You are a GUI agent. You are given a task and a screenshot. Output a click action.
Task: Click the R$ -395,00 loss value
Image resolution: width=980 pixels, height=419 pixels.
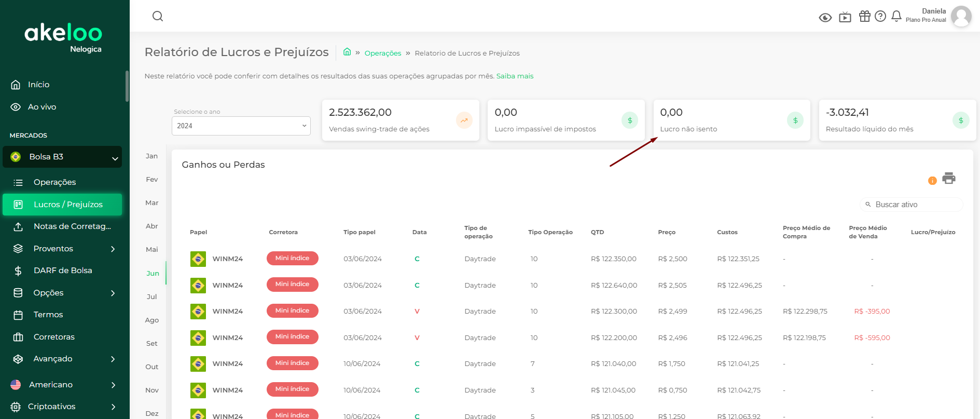pos(872,311)
